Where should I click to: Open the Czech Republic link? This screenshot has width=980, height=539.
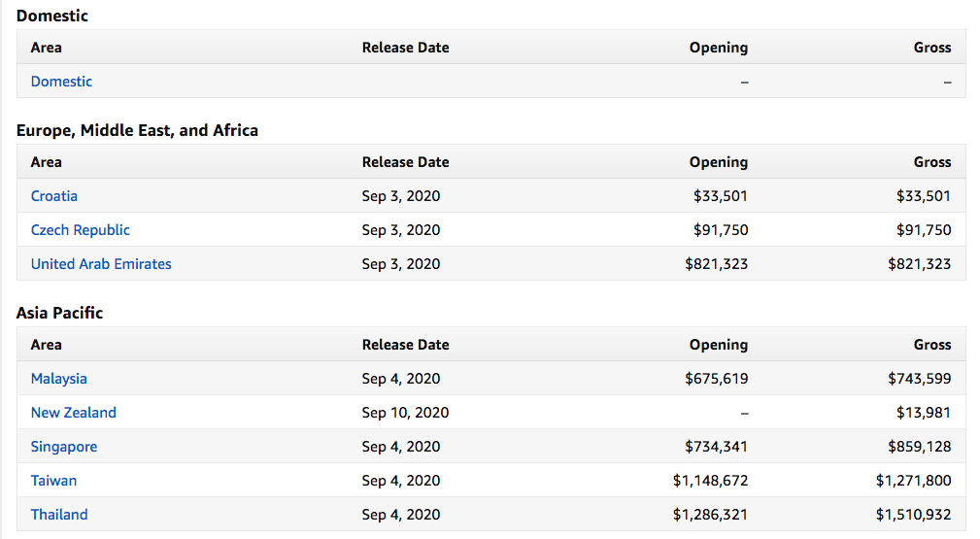[x=80, y=230]
